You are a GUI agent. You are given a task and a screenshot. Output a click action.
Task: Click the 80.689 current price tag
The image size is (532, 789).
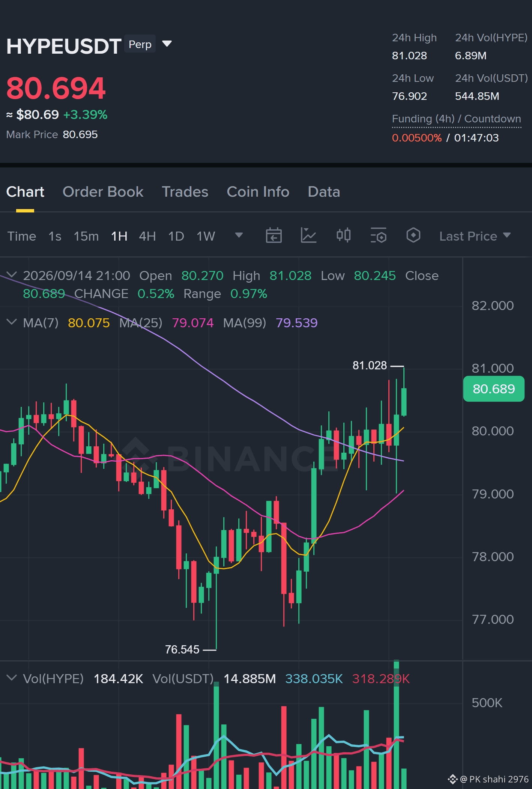tap(494, 389)
